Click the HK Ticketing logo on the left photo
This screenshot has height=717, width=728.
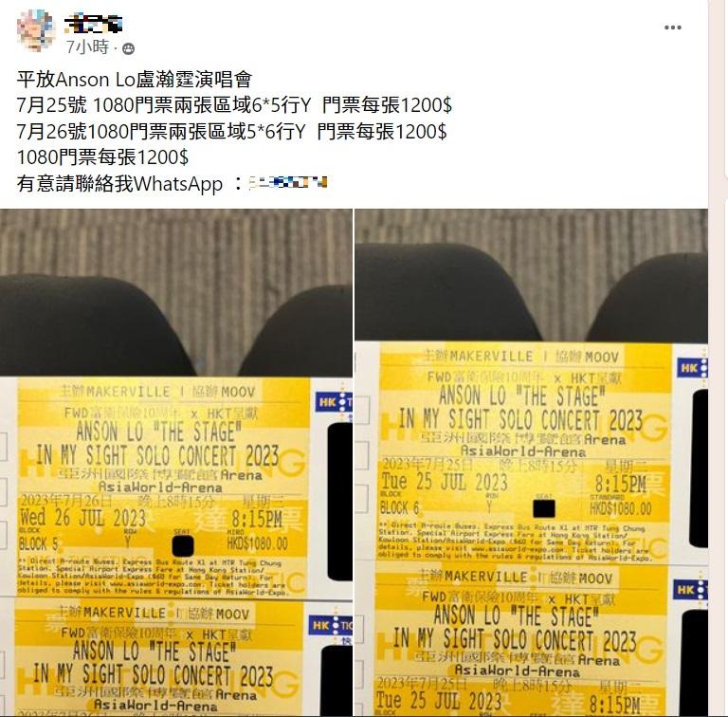click(334, 402)
